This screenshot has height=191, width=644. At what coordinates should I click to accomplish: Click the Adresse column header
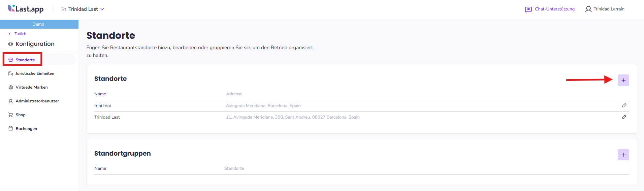(234, 94)
